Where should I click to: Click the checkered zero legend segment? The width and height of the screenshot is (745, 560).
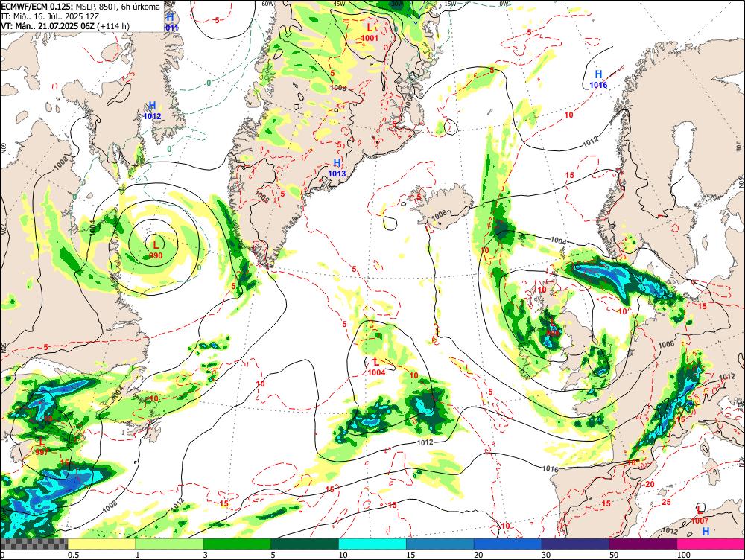pyautogui.click(x=34, y=544)
